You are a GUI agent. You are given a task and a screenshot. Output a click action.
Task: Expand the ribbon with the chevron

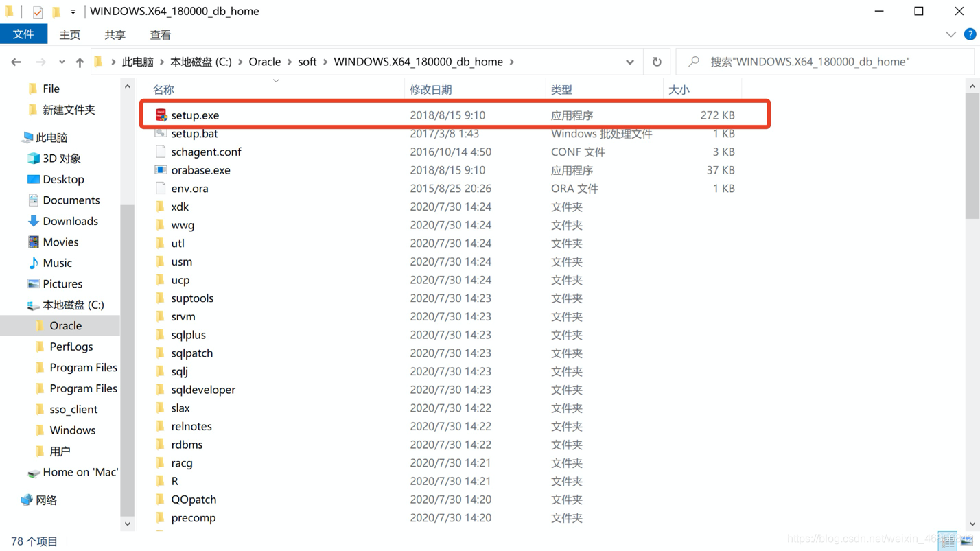coord(950,34)
